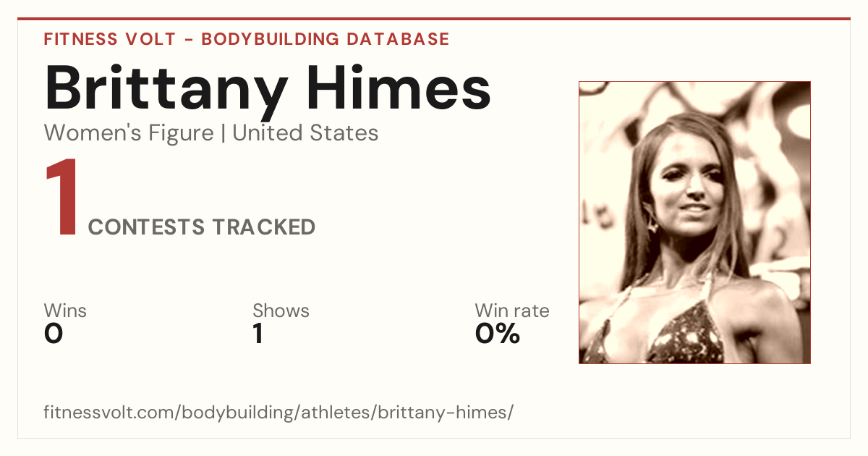
Task: Click the red top border line
Action: [x=434, y=19]
